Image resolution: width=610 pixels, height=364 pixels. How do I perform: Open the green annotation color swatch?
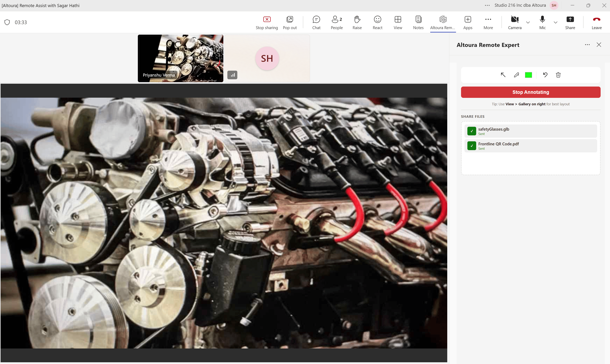529,75
